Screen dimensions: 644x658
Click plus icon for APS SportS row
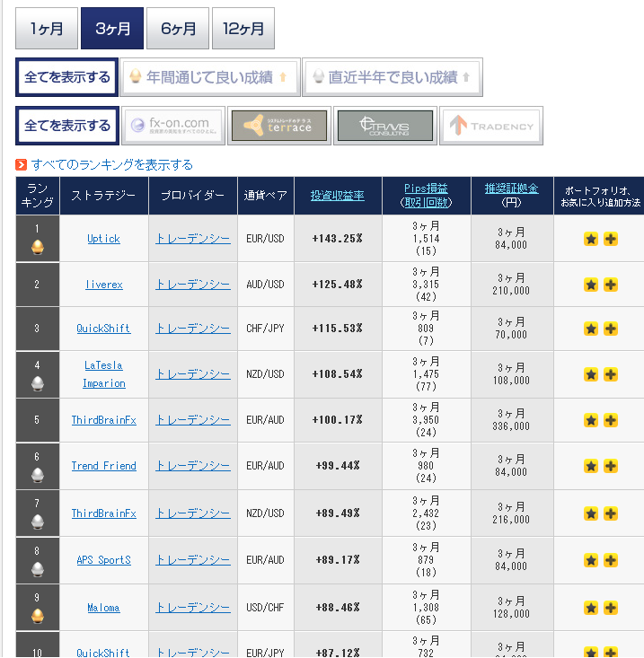tap(610, 560)
